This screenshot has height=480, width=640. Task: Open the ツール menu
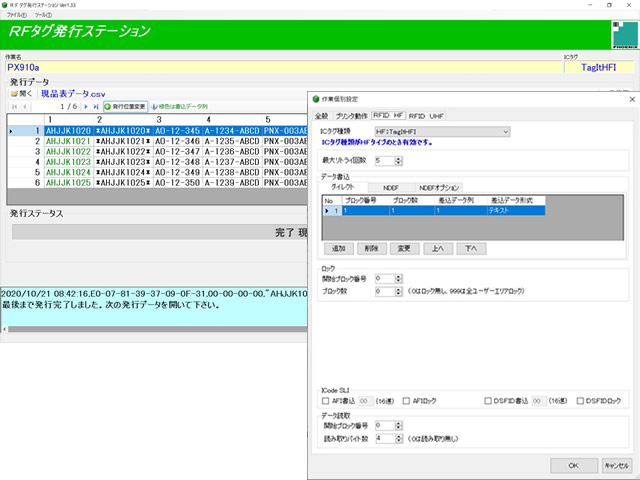point(43,15)
